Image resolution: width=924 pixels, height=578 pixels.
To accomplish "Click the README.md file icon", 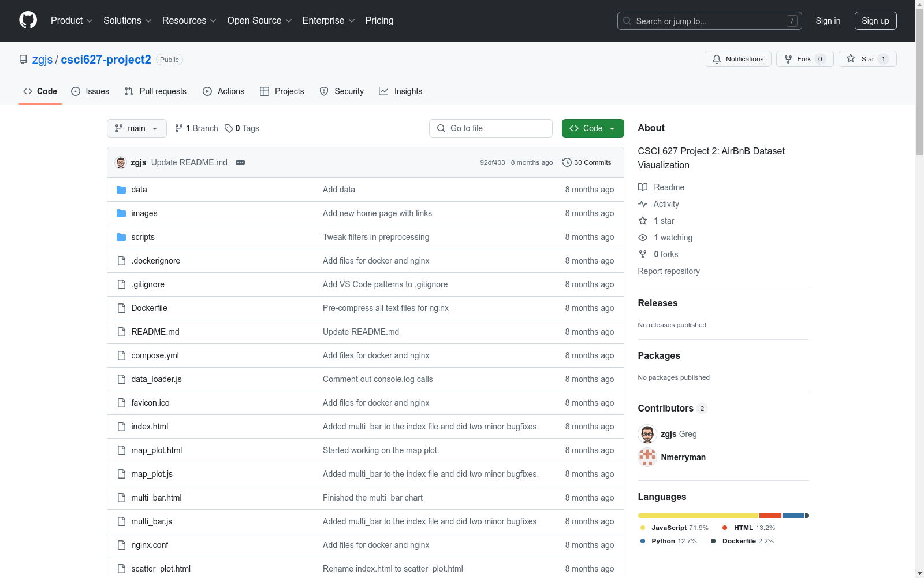I will tap(121, 332).
